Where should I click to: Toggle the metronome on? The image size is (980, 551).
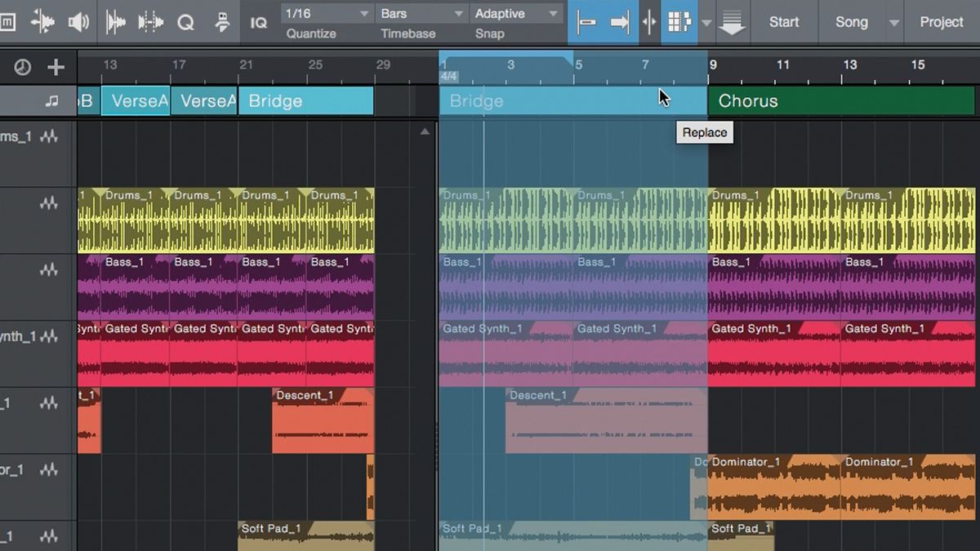coord(10,22)
